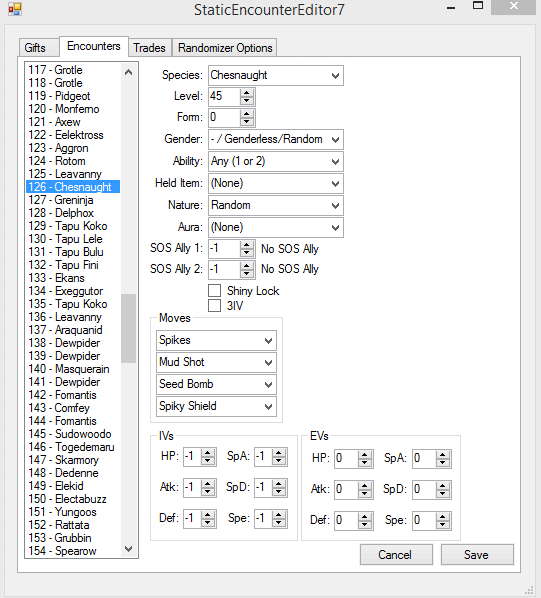This screenshot has width=541, height=598.
Task: Expand the Gender dropdown
Action: pos(276,139)
